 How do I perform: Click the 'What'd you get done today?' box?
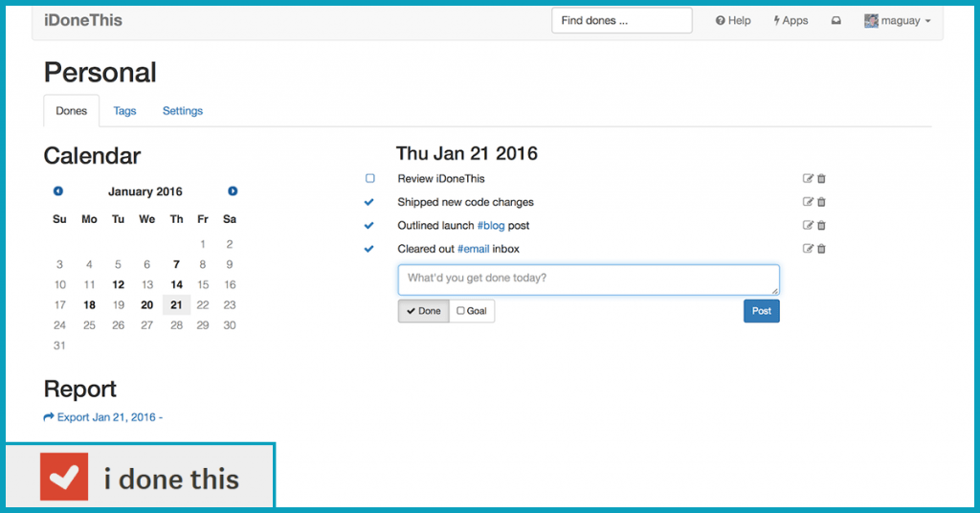tap(589, 279)
